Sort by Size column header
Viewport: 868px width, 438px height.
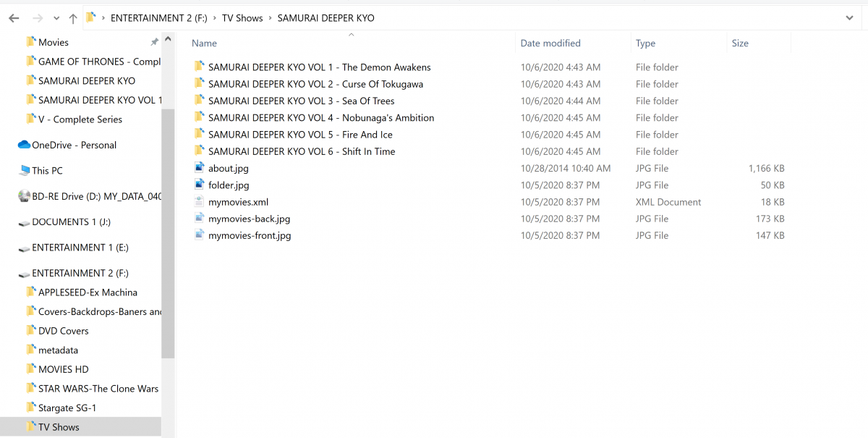(740, 43)
